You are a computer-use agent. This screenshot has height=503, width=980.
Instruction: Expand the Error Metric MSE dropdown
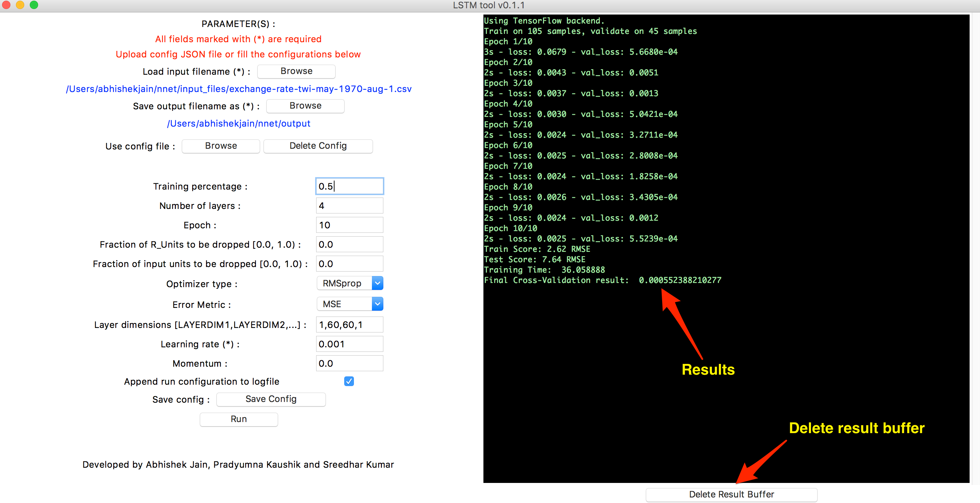pyautogui.click(x=350, y=304)
